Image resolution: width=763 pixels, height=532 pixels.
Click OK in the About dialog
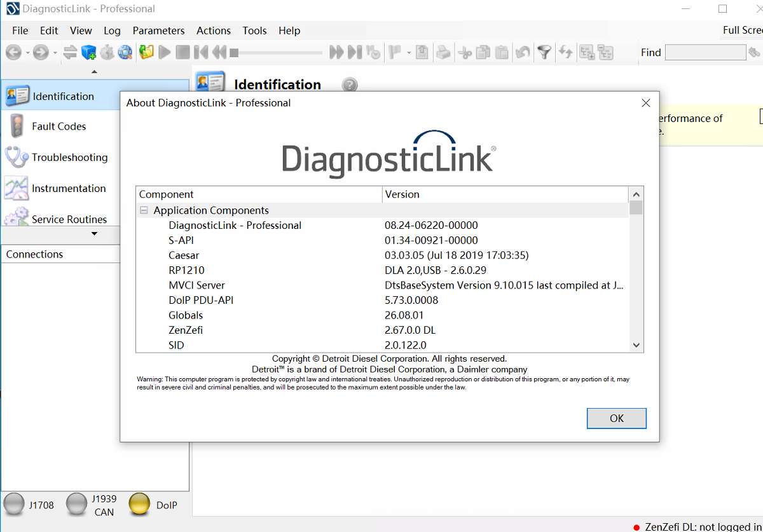pyautogui.click(x=616, y=418)
